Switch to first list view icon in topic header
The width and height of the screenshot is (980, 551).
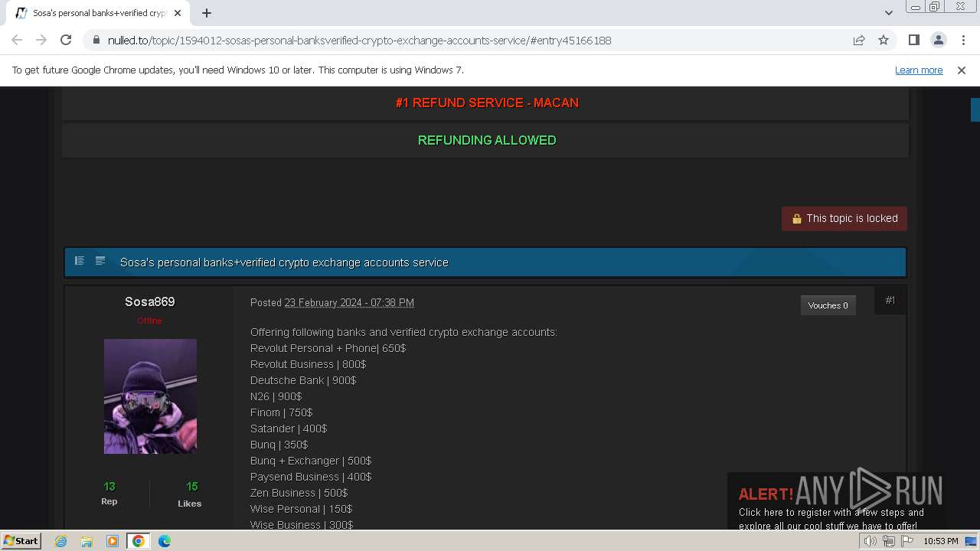coord(79,261)
